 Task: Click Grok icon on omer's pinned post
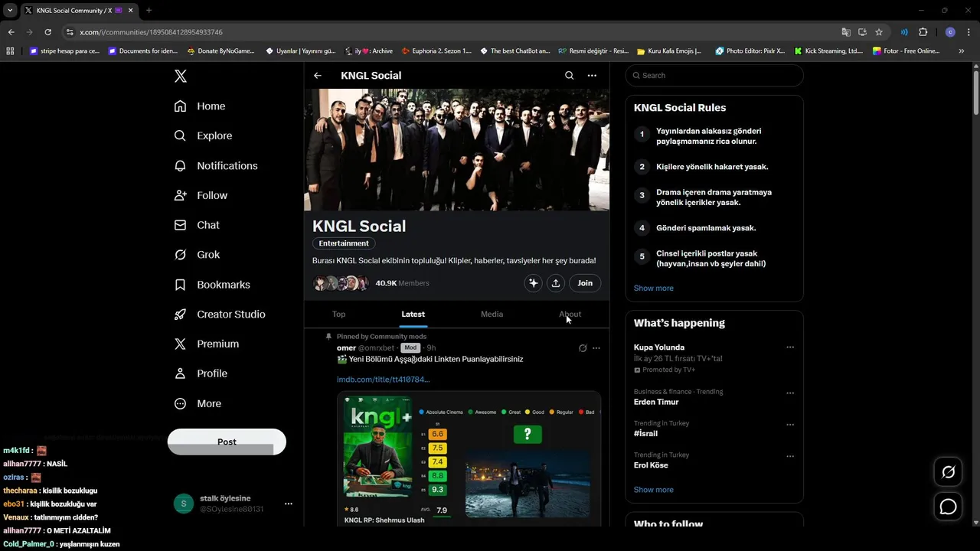click(x=583, y=348)
